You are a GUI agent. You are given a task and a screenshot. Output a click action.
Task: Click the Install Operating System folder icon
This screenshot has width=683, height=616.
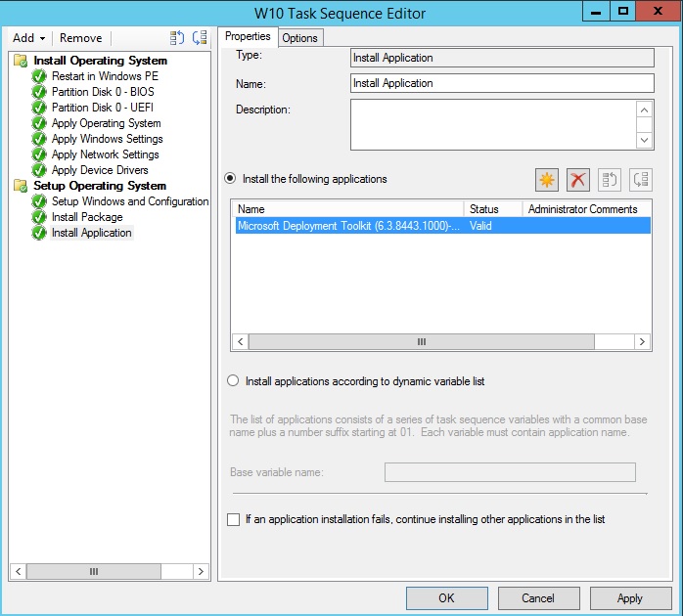tap(21, 61)
